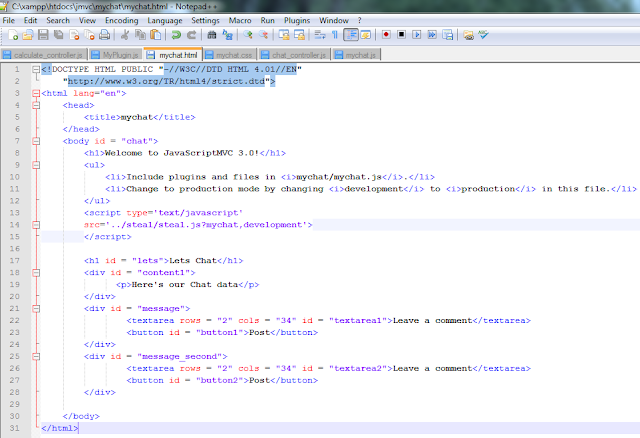Collapse the html tag fold on line 3
The image size is (640, 438).
36,93
